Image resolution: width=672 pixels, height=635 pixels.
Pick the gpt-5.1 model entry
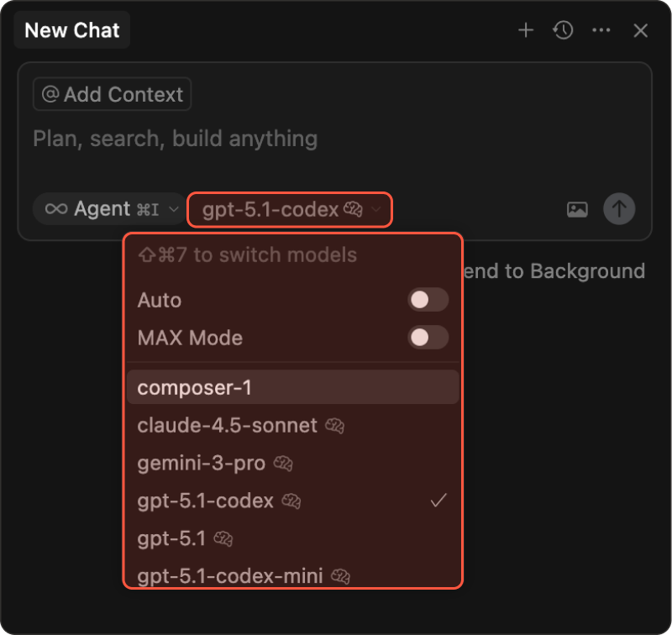click(x=171, y=539)
